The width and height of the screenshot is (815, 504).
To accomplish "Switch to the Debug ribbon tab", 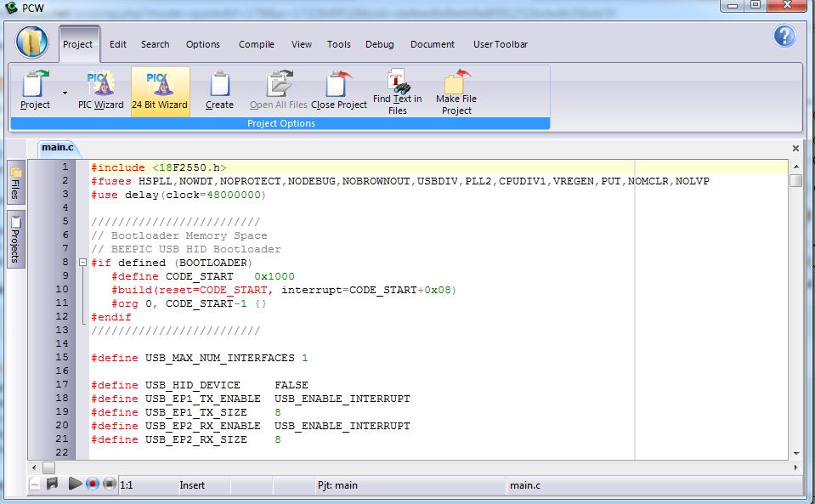I will 379,44.
